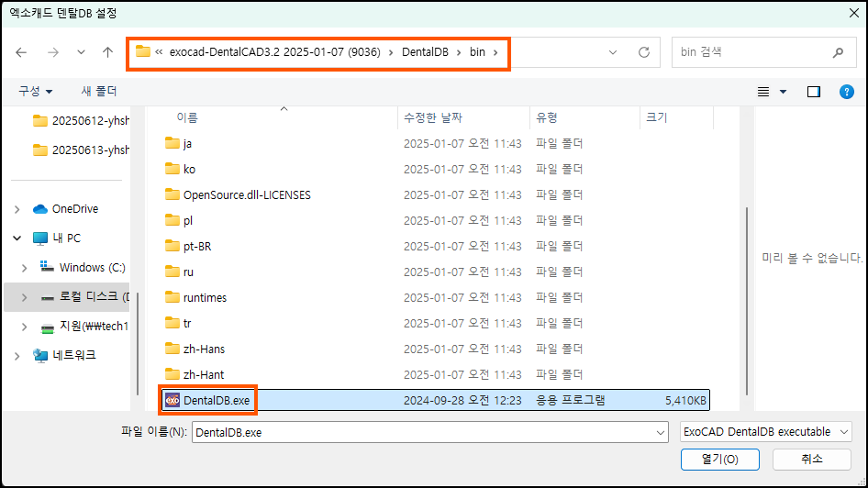Toggle the preview pane button
868x488 pixels.
click(x=813, y=92)
